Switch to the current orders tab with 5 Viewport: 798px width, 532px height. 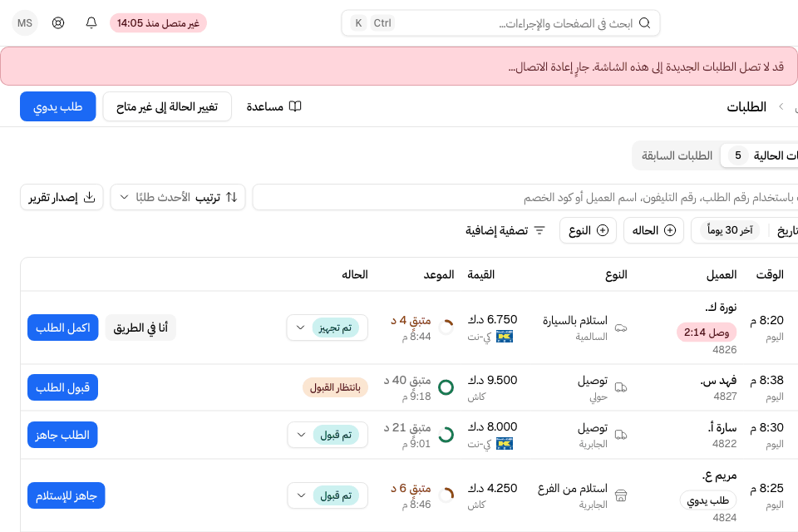[x=760, y=155]
